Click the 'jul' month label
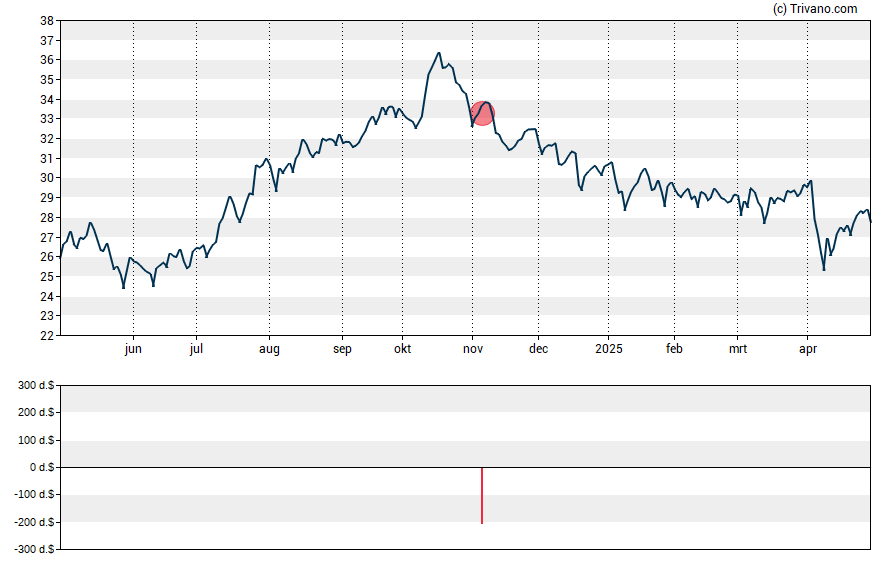Image resolution: width=888 pixels, height=565 pixels. point(196,349)
